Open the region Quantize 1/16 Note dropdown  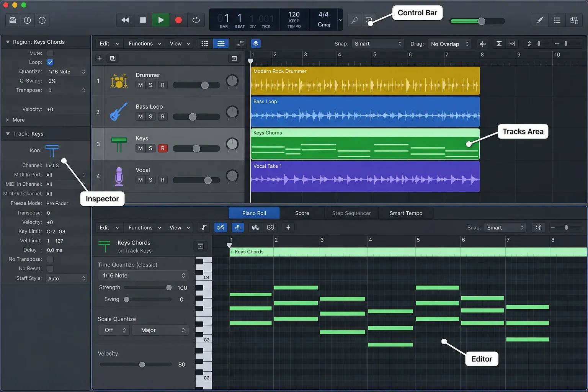click(67, 72)
